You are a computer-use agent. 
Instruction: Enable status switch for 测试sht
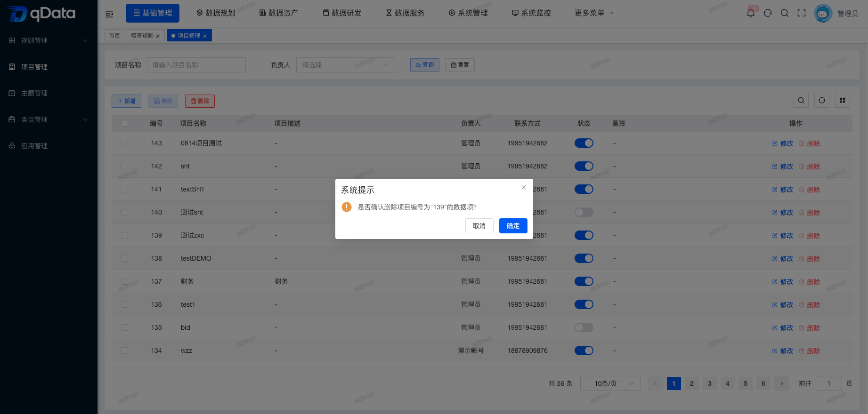pyautogui.click(x=584, y=212)
